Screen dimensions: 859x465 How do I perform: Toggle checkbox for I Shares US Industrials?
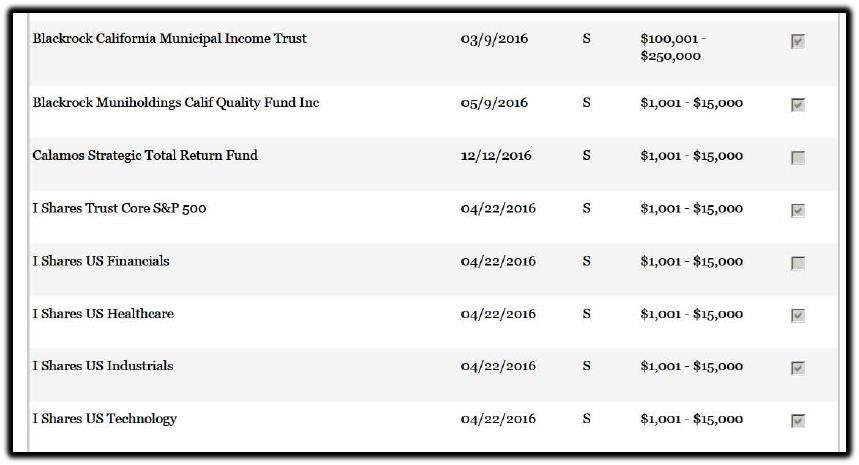point(798,368)
